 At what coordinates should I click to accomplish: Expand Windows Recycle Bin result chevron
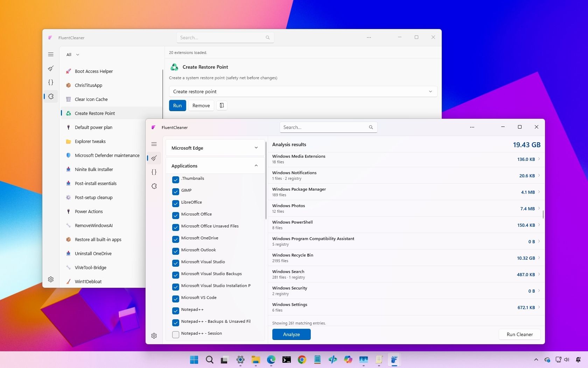point(539,258)
